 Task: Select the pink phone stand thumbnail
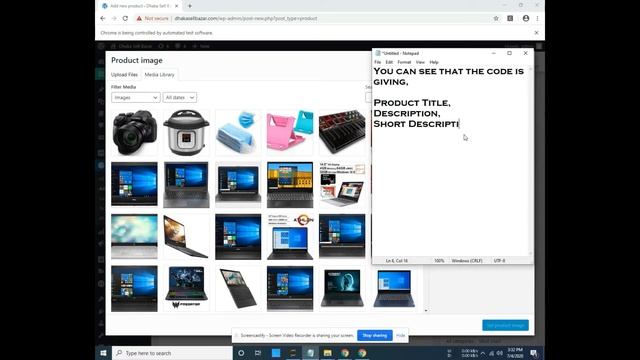coord(290,132)
